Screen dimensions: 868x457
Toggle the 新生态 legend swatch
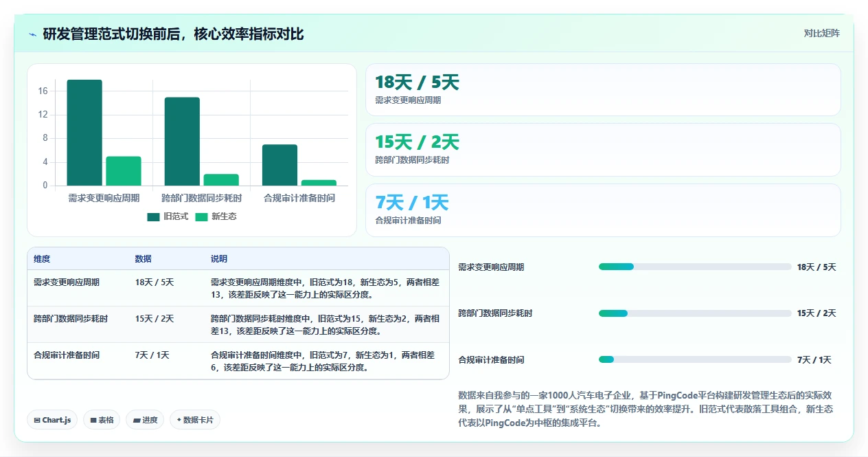click(201, 216)
